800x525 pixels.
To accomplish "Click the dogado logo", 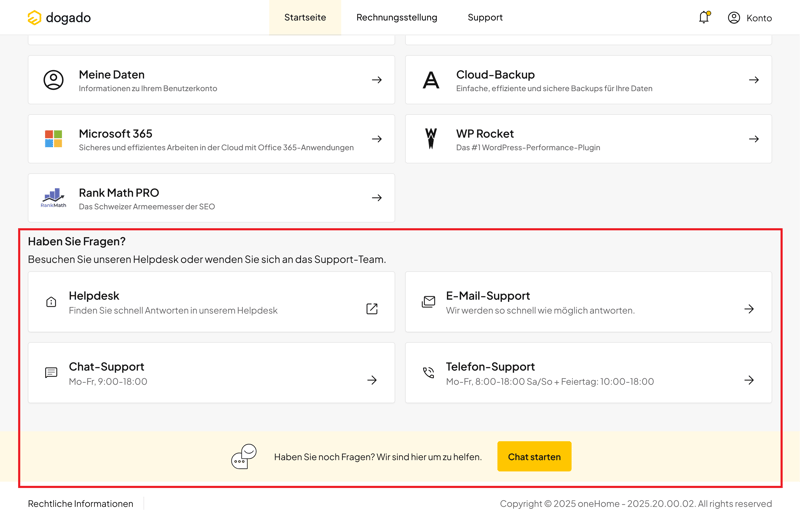I will (59, 18).
